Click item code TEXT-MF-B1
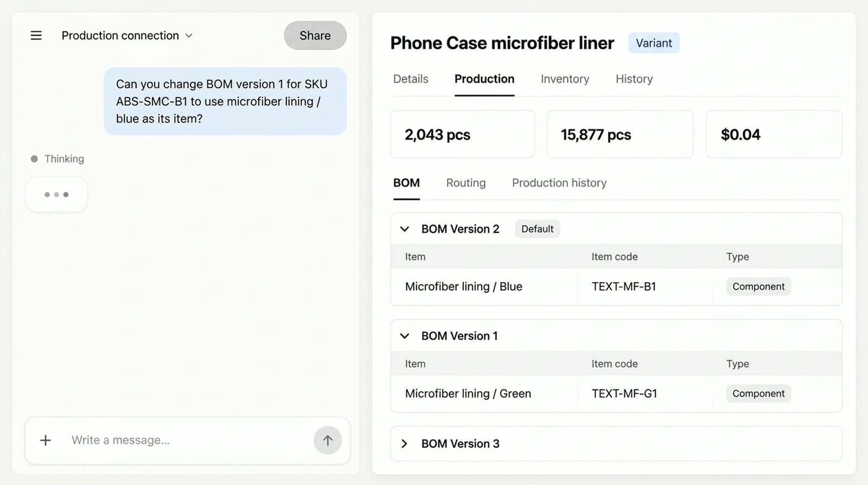This screenshot has width=868, height=485. coord(624,286)
